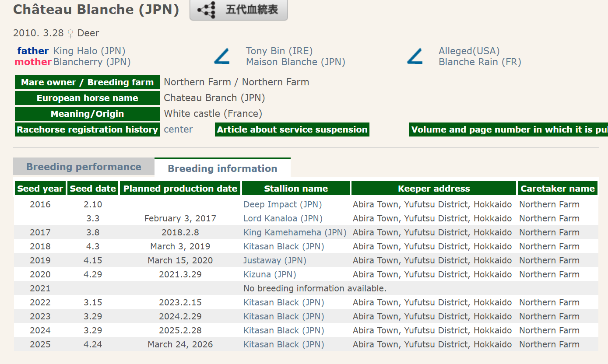Image resolution: width=608 pixels, height=364 pixels.
Task: Open Kitasan Black link in 2023 row
Action: click(x=284, y=316)
